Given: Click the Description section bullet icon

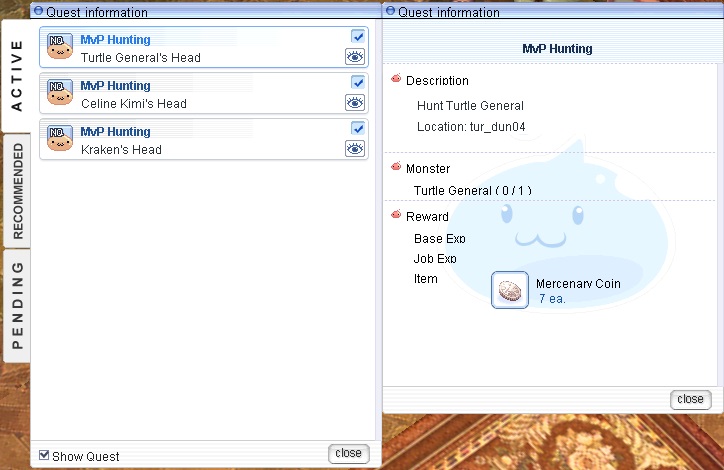Looking at the screenshot, I should (396, 79).
